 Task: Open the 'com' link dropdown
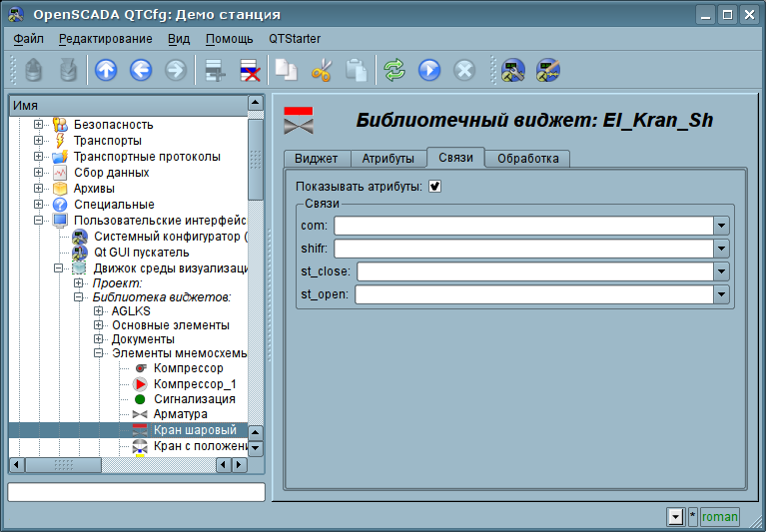721,226
